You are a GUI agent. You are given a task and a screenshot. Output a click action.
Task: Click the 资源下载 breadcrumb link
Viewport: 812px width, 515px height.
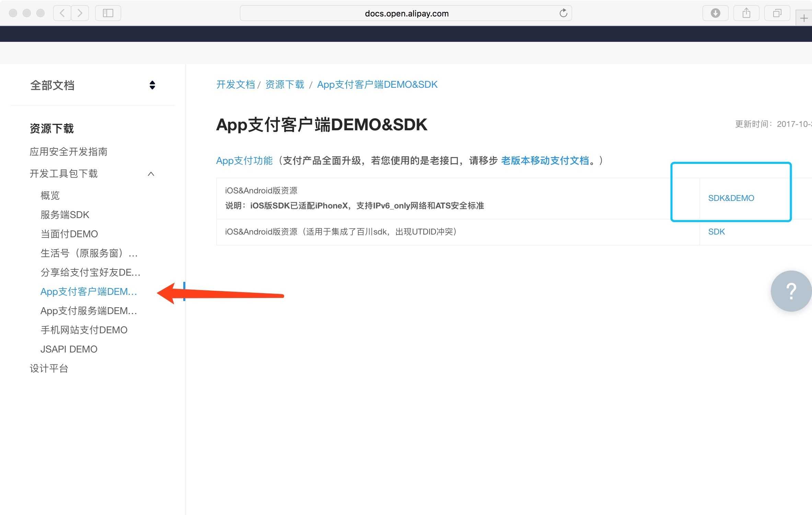[285, 84]
